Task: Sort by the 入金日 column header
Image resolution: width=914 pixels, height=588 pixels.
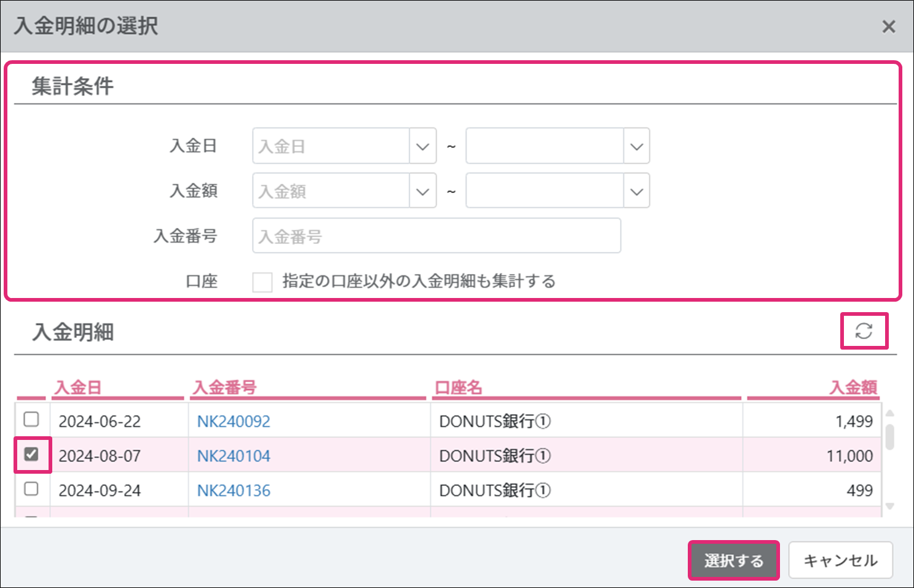Action: [78, 388]
